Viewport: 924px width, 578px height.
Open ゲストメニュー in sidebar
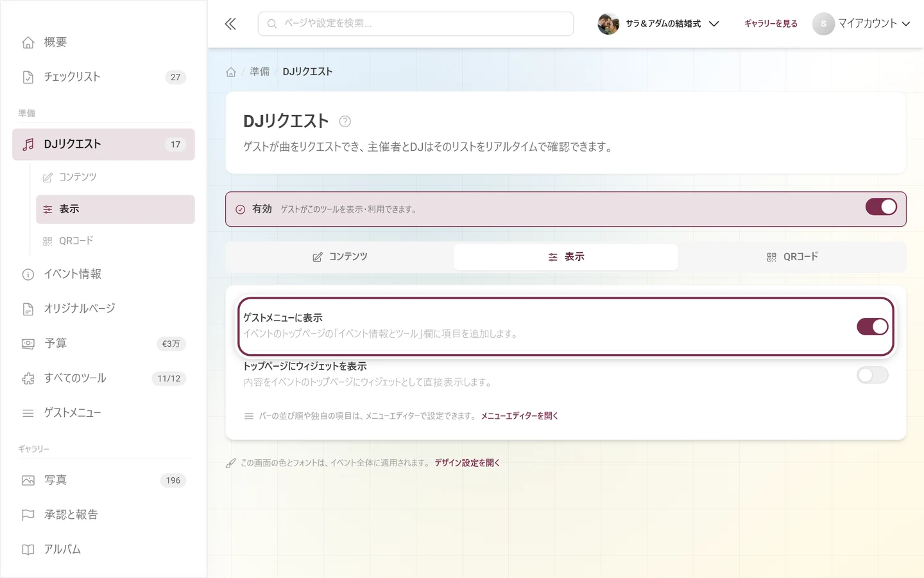(x=103, y=413)
